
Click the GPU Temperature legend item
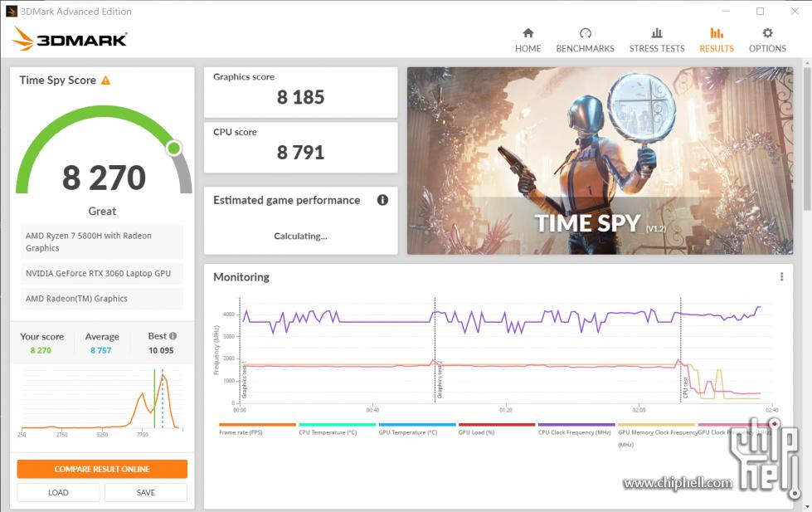coord(416,430)
